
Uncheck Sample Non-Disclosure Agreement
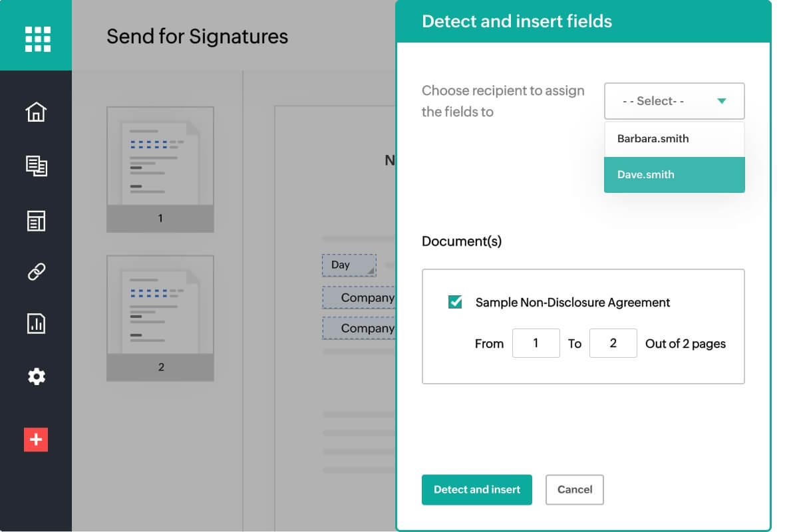click(454, 302)
